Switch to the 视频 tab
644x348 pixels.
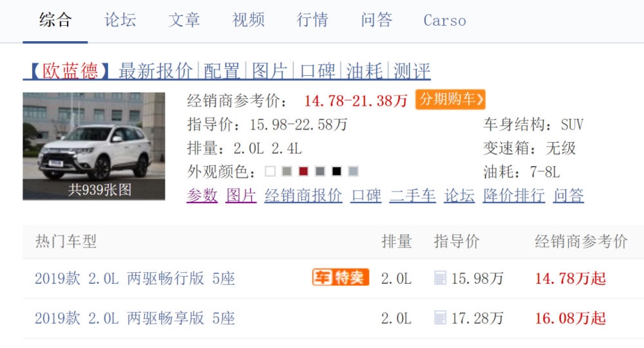(248, 20)
